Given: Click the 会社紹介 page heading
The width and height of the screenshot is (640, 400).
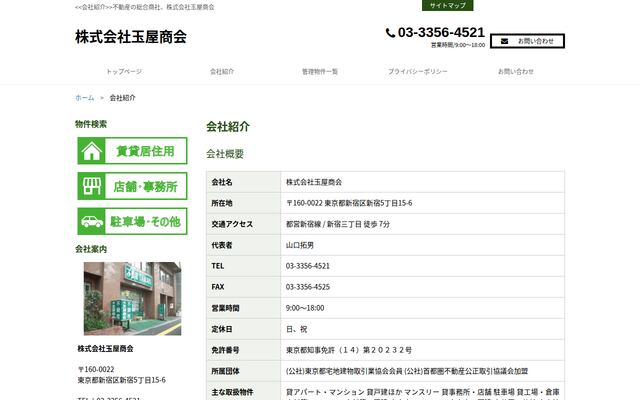Looking at the screenshot, I should point(228,127).
